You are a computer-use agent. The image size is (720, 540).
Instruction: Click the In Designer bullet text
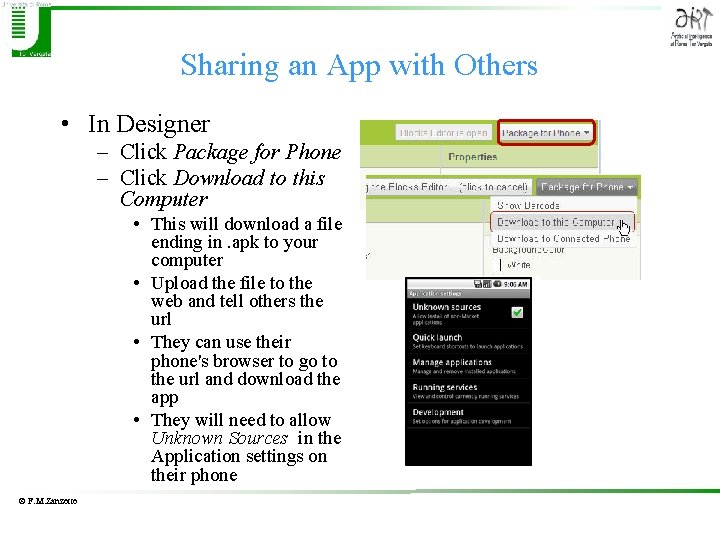click(x=149, y=124)
